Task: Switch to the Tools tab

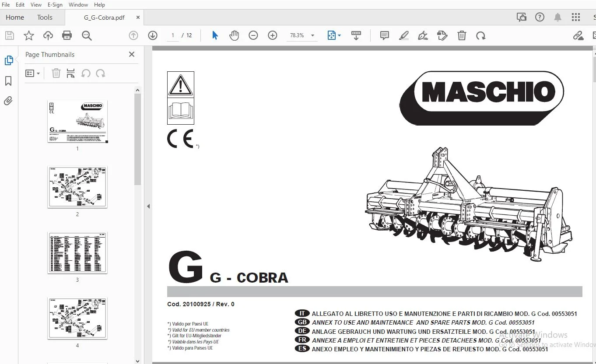Action: [45, 17]
